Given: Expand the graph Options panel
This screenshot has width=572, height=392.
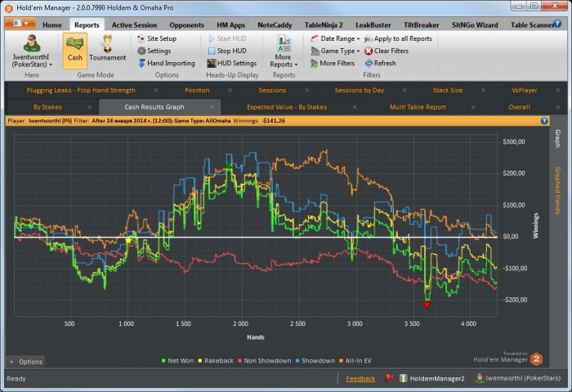Looking at the screenshot, I should (x=26, y=361).
